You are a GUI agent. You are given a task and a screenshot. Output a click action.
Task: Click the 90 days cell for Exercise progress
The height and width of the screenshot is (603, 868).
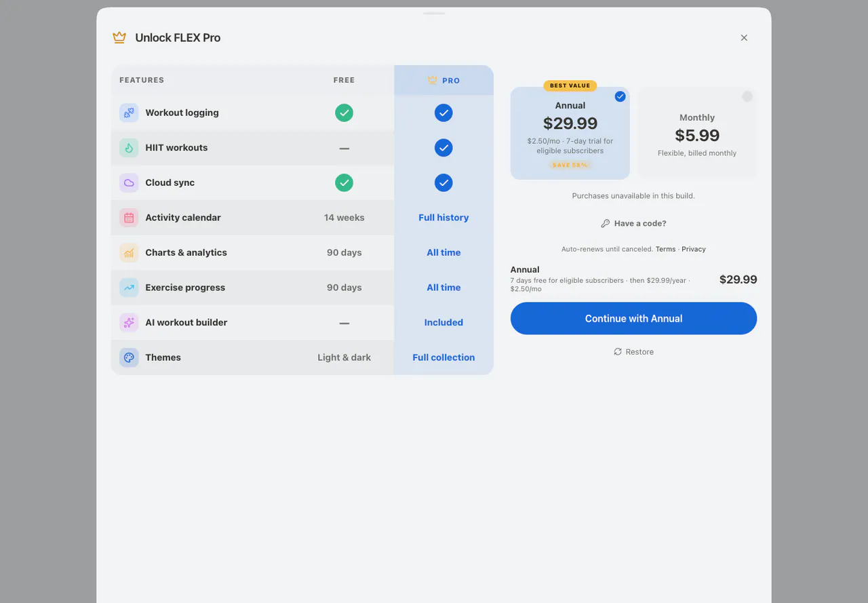(x=344, y=288)
